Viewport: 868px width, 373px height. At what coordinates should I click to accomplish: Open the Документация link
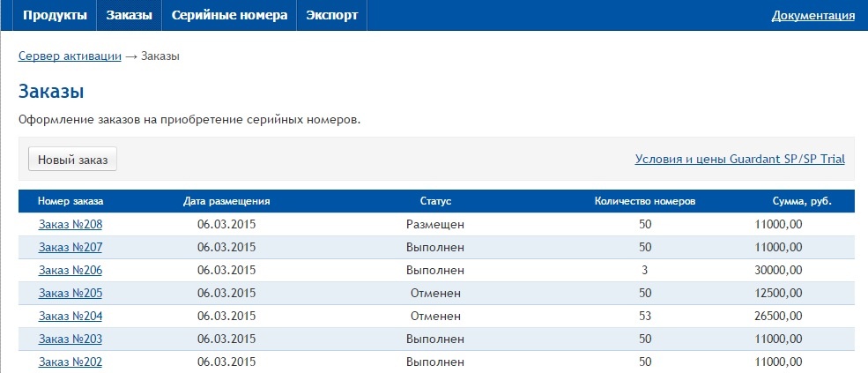(x=812, y=15)
